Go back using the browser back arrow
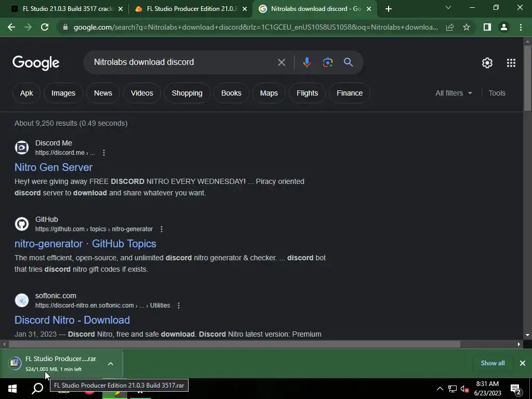 coord(11,27)
